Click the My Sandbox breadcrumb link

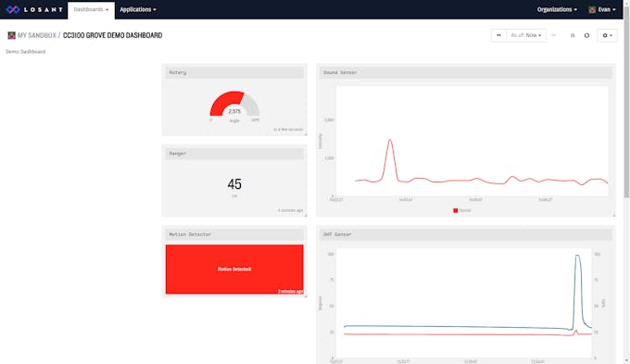pos(36,35)
